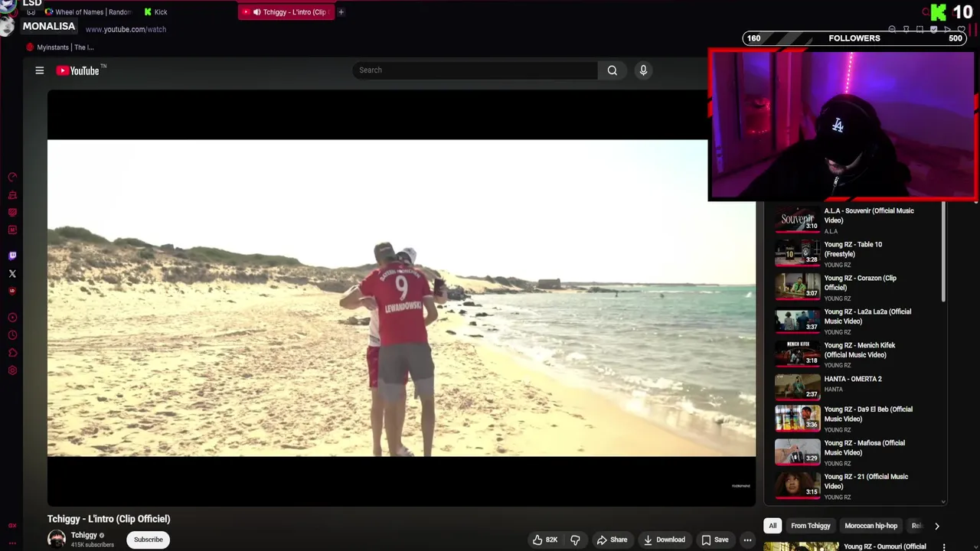Open a new browser tab
980x551 pixels.
coord(341,12)
